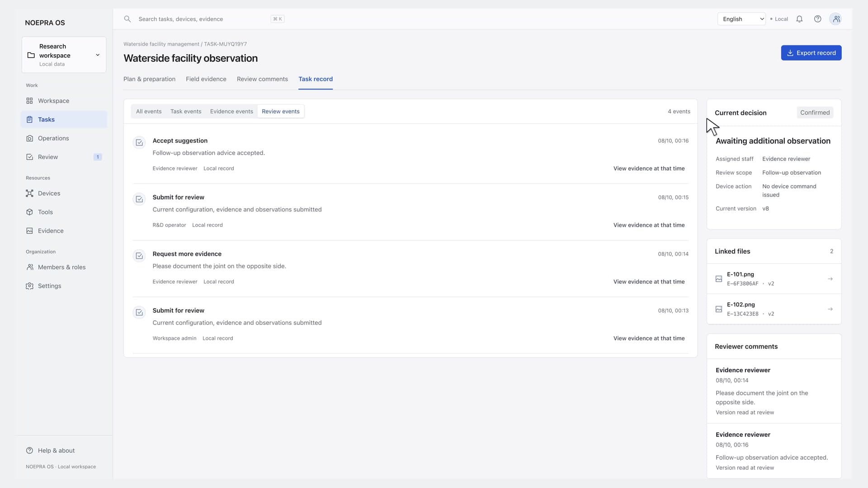
Task: View evidence for 08/10 00:15 submission
Action: (649, 225)
